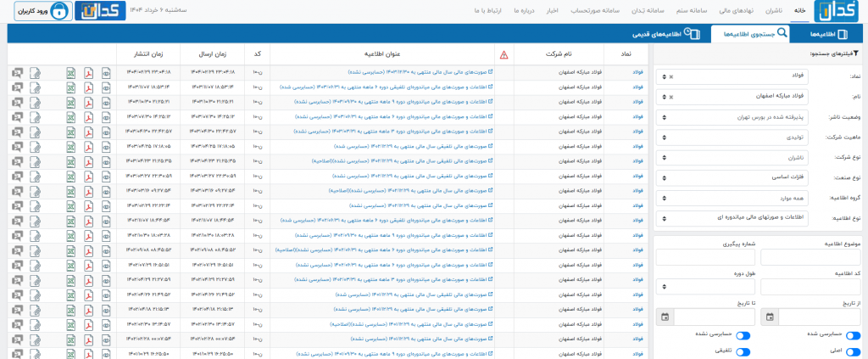Open the طول دوره dropdown

pos(705,287)
